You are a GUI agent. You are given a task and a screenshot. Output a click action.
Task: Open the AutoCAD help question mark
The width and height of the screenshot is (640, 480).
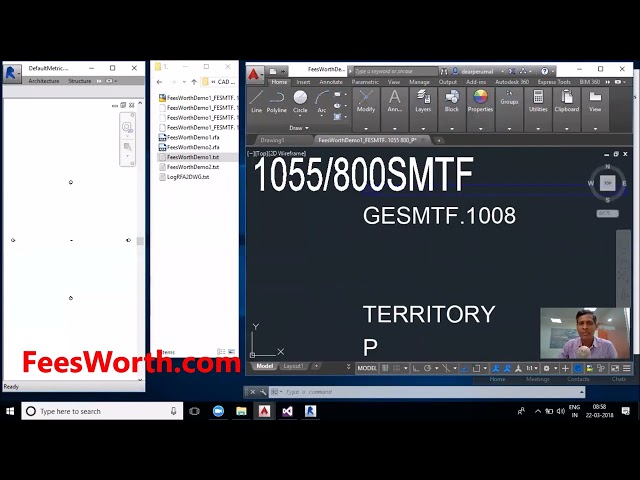point(544,71)
